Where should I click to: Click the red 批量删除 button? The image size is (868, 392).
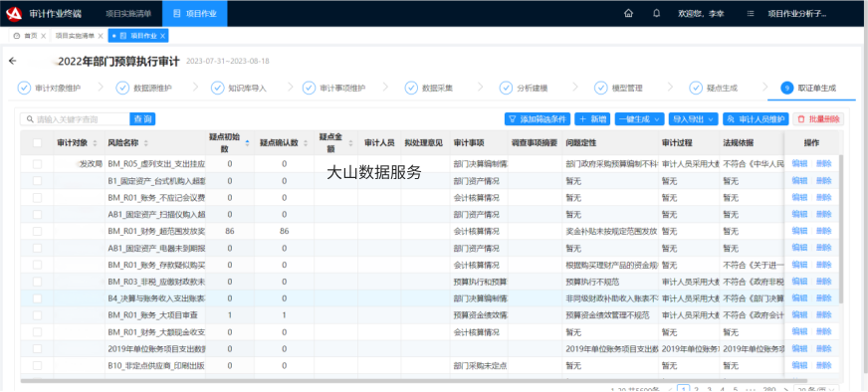click(x=818, y=119)
